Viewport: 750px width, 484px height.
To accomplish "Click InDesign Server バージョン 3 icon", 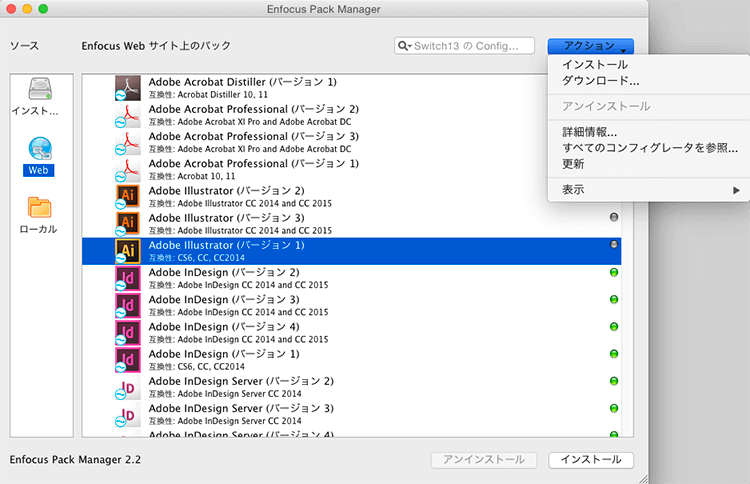I will coord(128,415).
